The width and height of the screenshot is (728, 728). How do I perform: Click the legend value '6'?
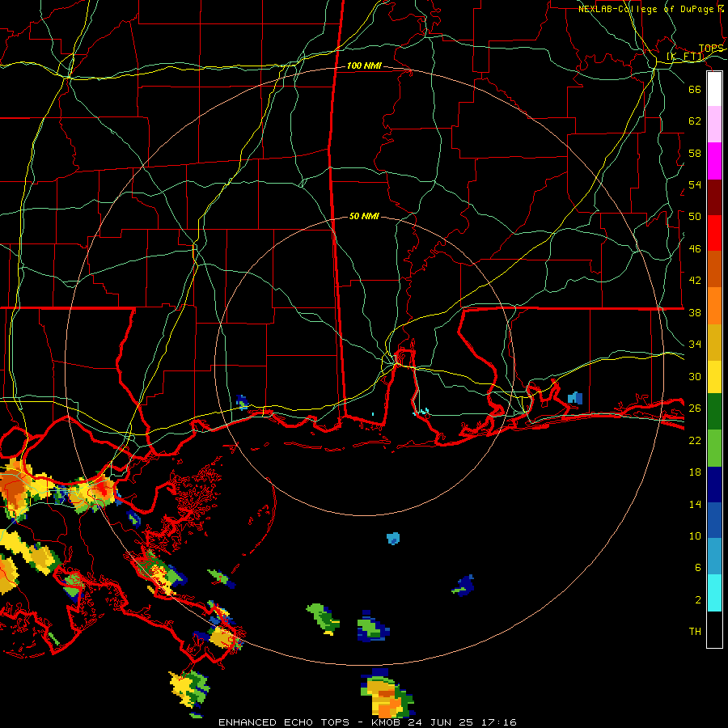(698, 567)
